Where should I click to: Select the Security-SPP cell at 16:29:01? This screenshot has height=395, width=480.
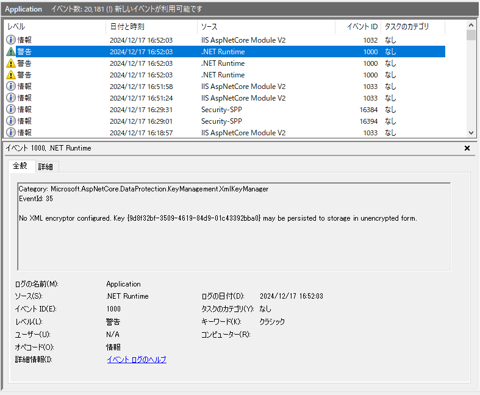(x=222, y=121)
